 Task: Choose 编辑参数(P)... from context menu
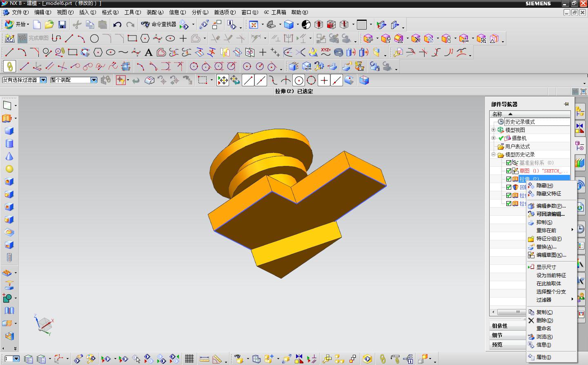(x=551, y=206)
